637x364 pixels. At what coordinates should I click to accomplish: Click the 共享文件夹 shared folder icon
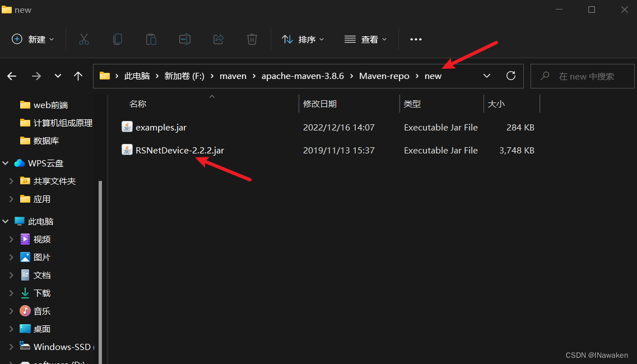pyautogui.click(x=25, y=181)
